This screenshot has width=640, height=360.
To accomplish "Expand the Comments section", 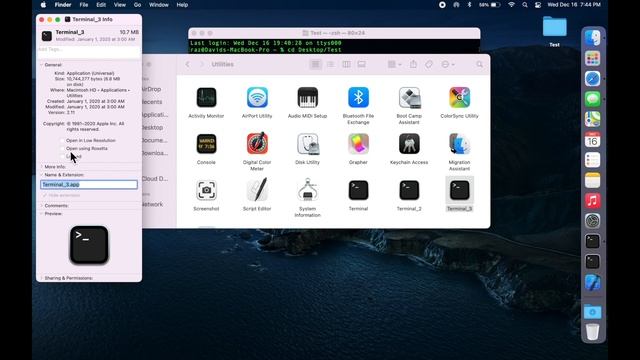I will pyautogui.click(x=41, y=206).
